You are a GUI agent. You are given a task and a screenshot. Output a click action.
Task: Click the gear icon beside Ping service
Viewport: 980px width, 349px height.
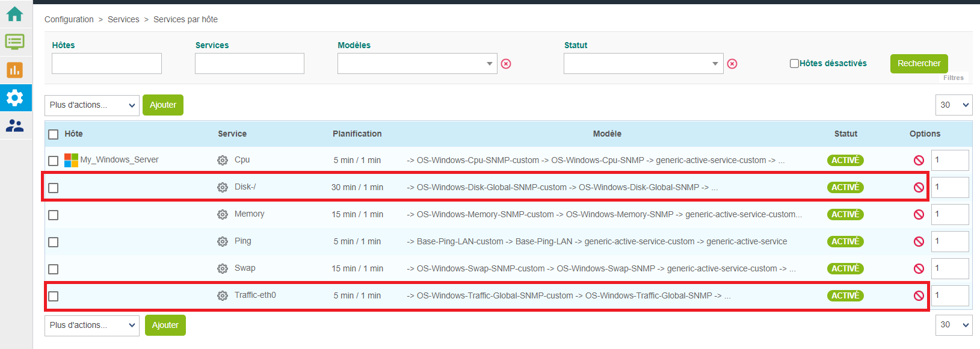click(x=223, y=241)
